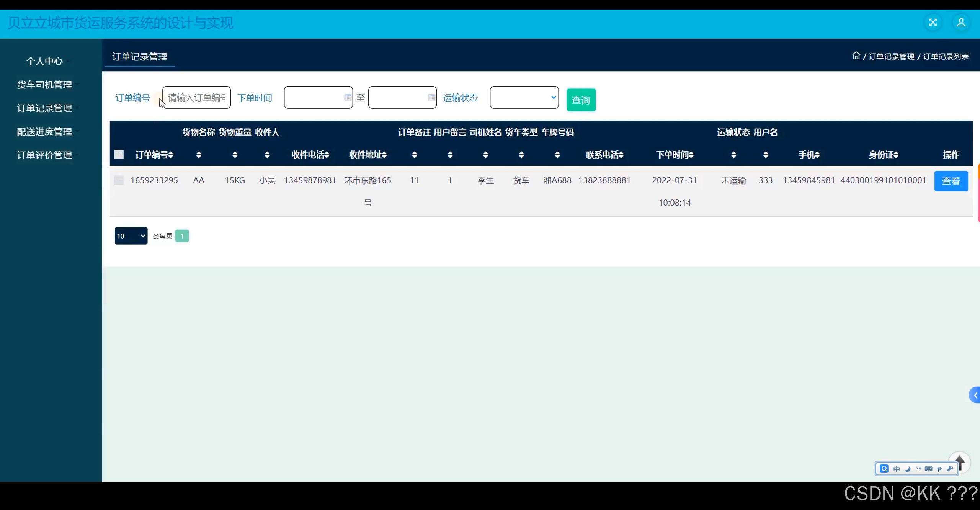Viewport: 980px width, 510px height.
Task: Click the green 查询 button
Action: tap(581, 100)
